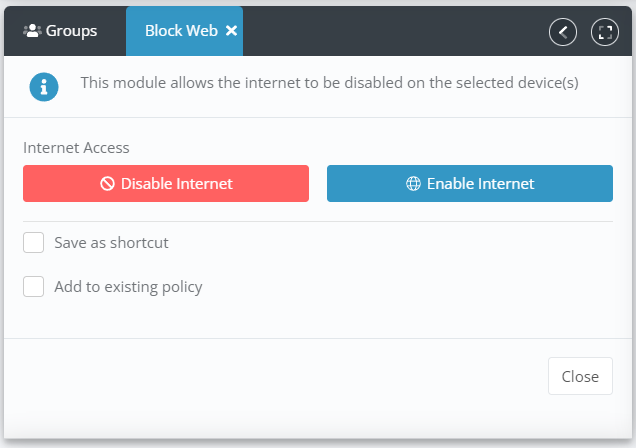
Task: Click the module description info message
Action: point(329,83)
